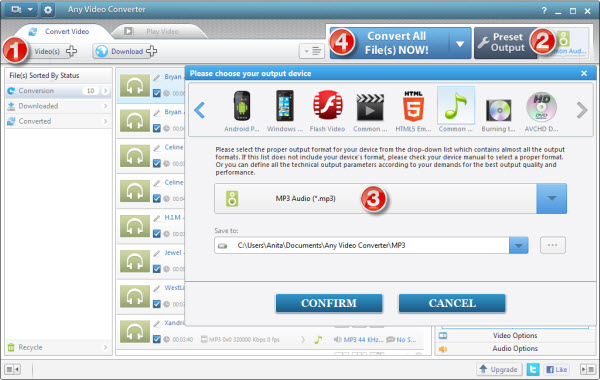Show previous output devices with left arrow
The width and height of the screenshot is (600, 380).
[200, 110]
